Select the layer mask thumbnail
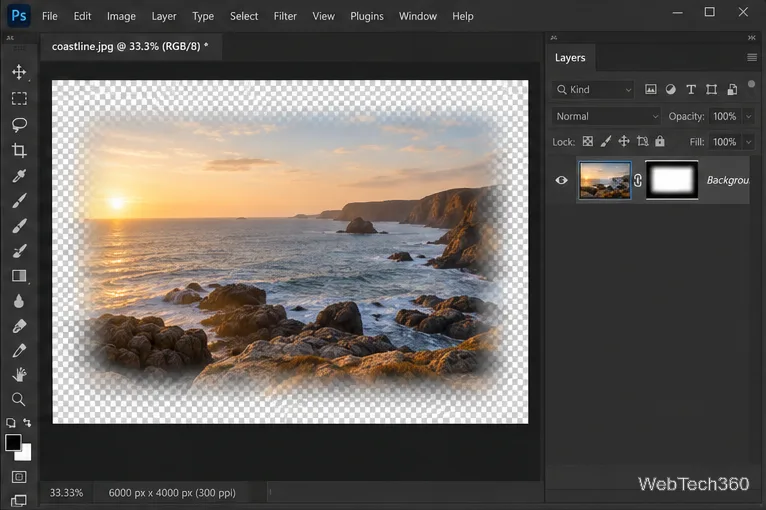This screenshot has height=510, width=766. (672, 180)
